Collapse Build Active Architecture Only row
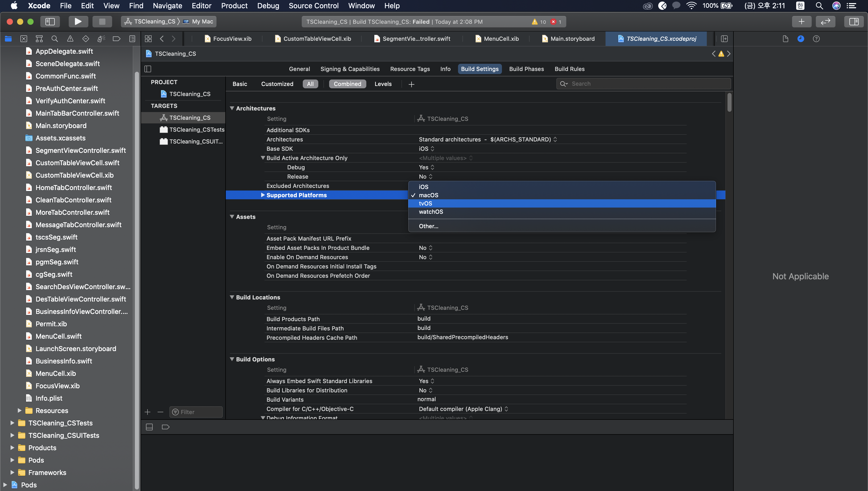 click(262, 158)
